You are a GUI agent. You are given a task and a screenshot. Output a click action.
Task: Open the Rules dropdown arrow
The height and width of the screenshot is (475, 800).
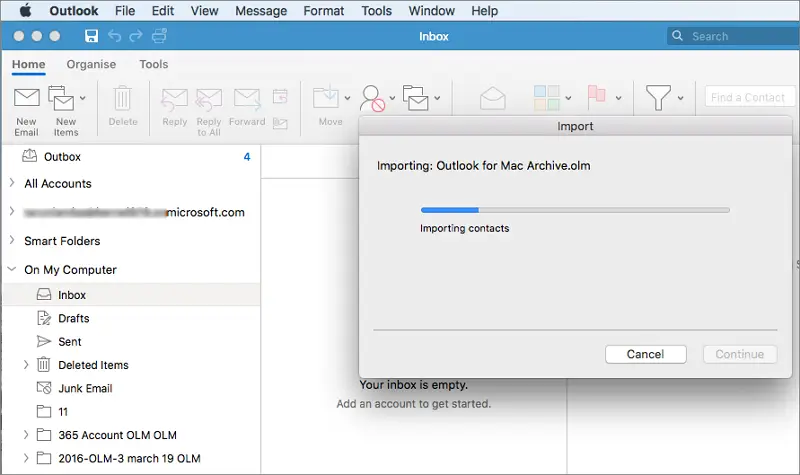pos(437,98)
